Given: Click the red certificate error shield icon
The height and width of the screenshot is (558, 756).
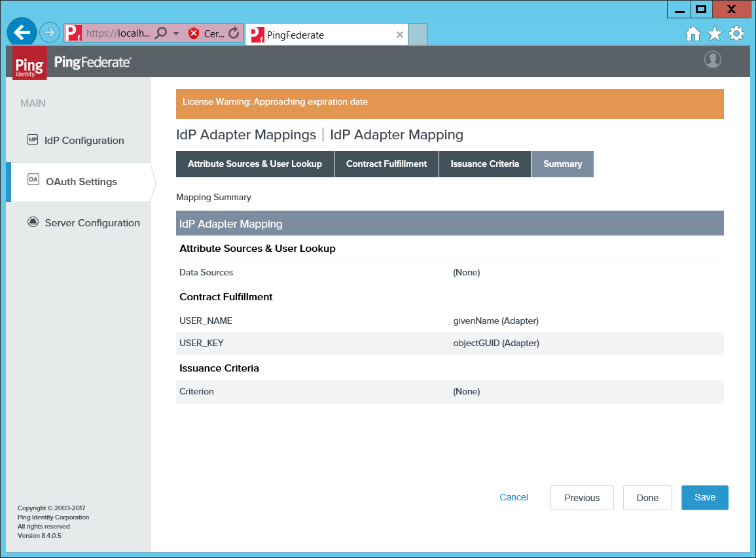Looking at the screenshot, I should point(194,33).
